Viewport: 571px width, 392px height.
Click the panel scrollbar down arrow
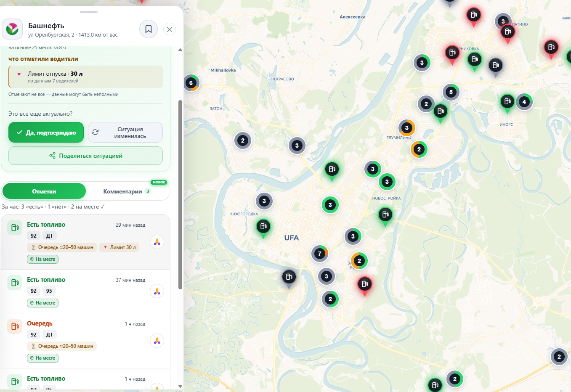click(x=181, y=386)
